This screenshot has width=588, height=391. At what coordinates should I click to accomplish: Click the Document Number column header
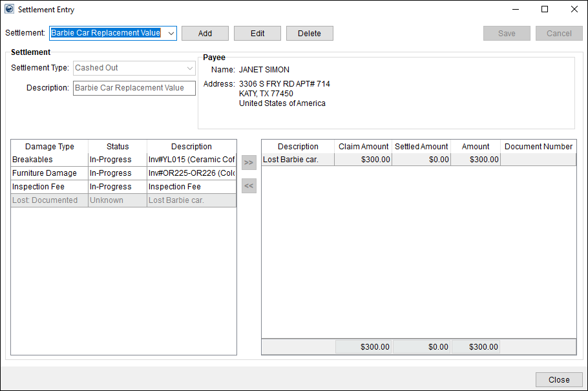pyautogui.click(x=538, y=146)
